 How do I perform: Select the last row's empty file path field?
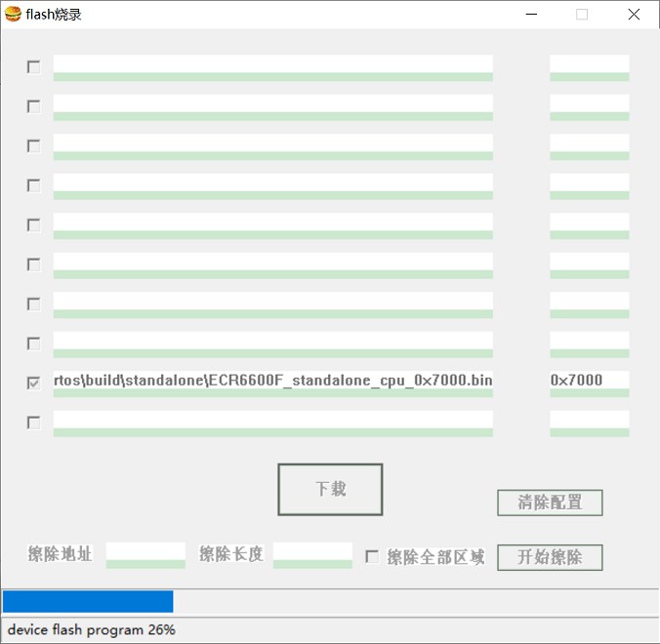[272, 420]
